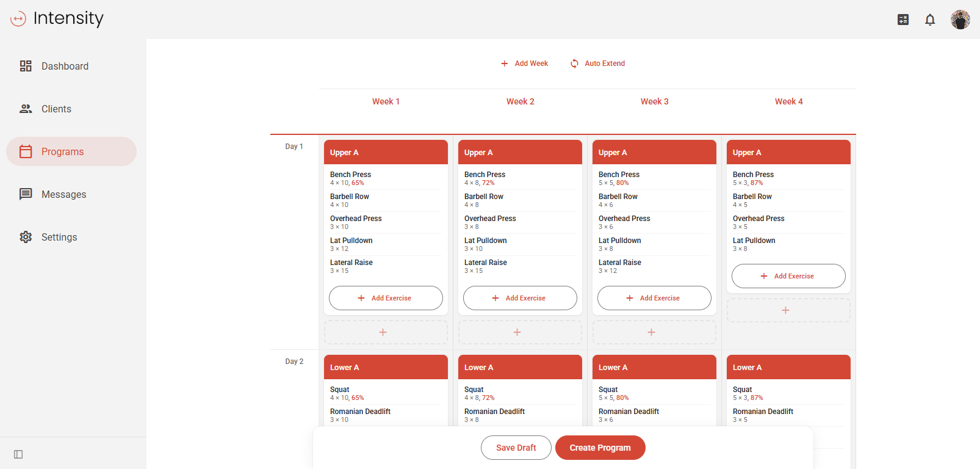Open Messages from the sidebar
Screen dimensions: 980x469
coord(63,194)
